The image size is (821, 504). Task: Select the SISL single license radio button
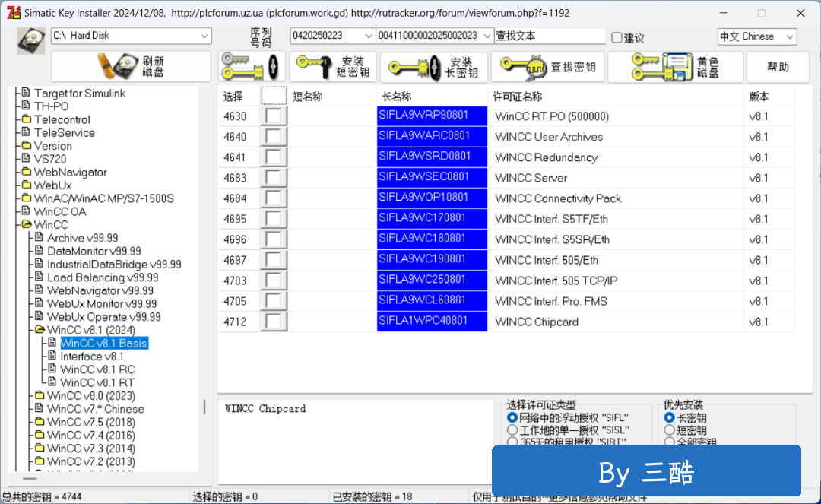coord(512,430)
